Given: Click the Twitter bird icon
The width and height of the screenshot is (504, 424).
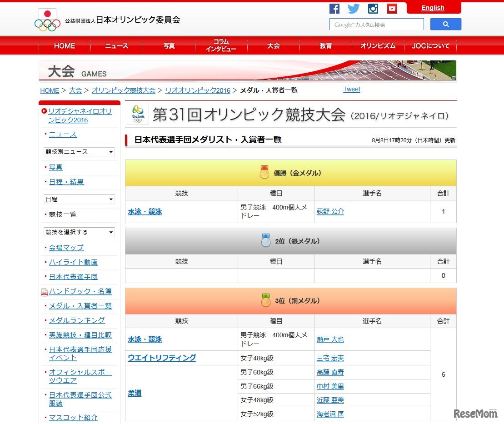Looking at the screenshot, I should click(354, 8).
